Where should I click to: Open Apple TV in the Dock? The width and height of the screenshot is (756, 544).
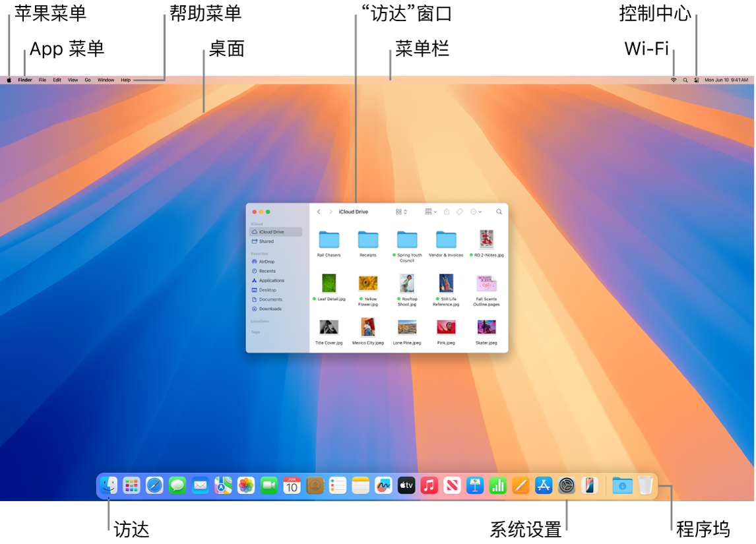click(406, 486)
